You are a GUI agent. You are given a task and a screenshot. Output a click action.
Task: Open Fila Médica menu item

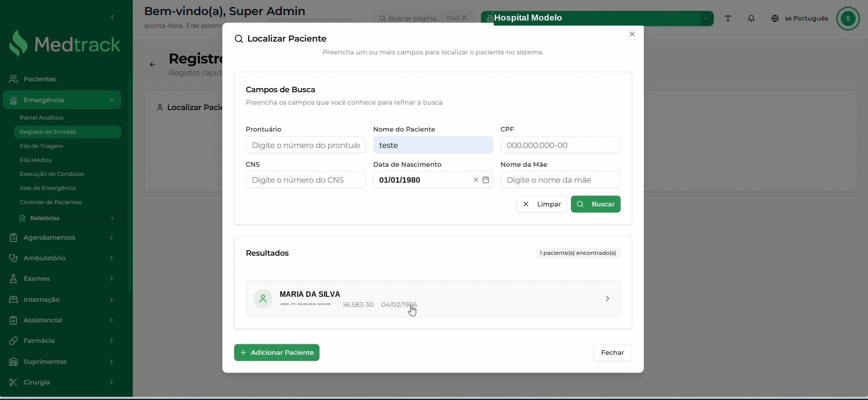pos(36,160)
